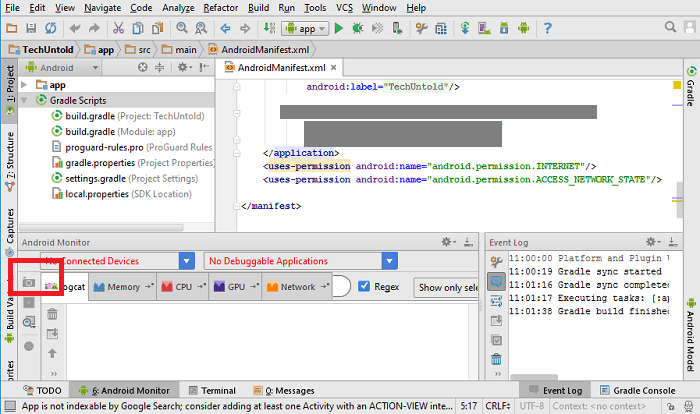
Task: Open Android Device Monitor icon
Action: coord(523,28)
